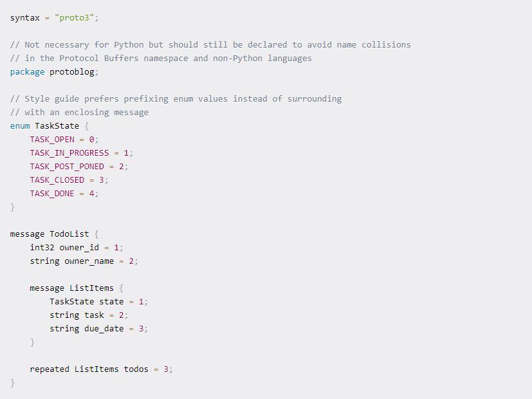Click the TASK_CLOSED enum value

tap(57, 180)
